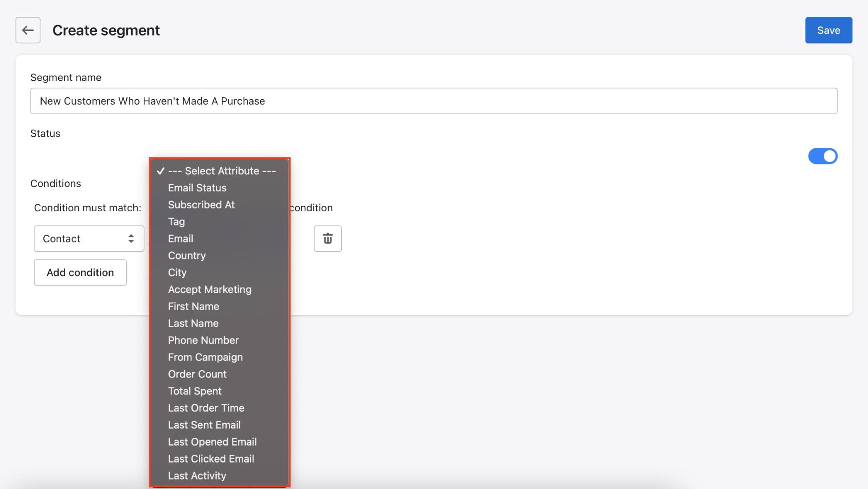
Task: Select Total Spent attribute
Action: point(219,391)
